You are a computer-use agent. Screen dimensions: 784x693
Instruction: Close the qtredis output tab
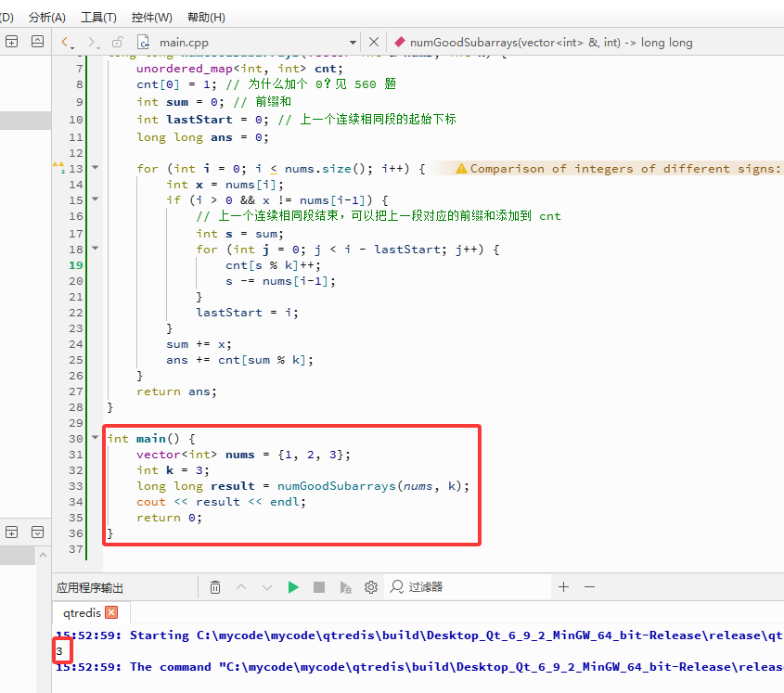[112, 612]
